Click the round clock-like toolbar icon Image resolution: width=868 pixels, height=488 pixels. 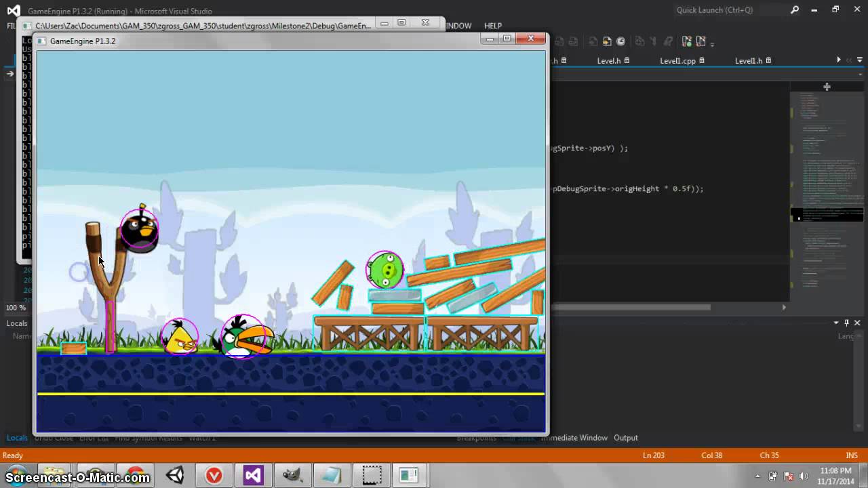[x=620, y=41]
